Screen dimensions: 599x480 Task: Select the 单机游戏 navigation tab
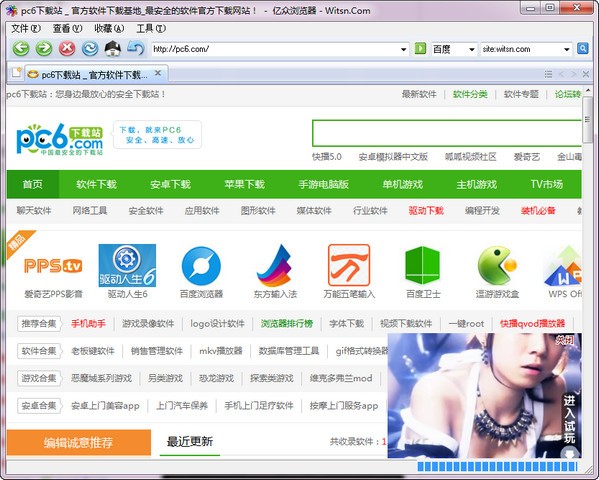pyautogui.click(x=403, y=184)
